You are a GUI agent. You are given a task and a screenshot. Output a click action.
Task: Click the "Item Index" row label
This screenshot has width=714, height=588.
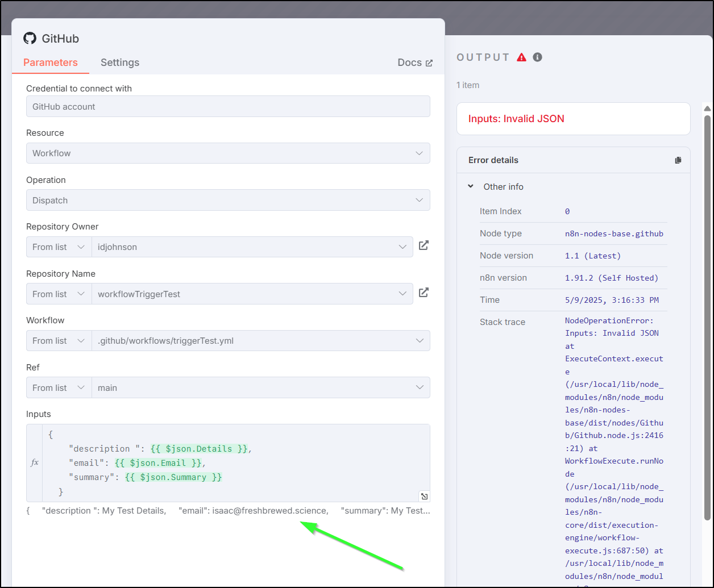[x=501, y=211]
